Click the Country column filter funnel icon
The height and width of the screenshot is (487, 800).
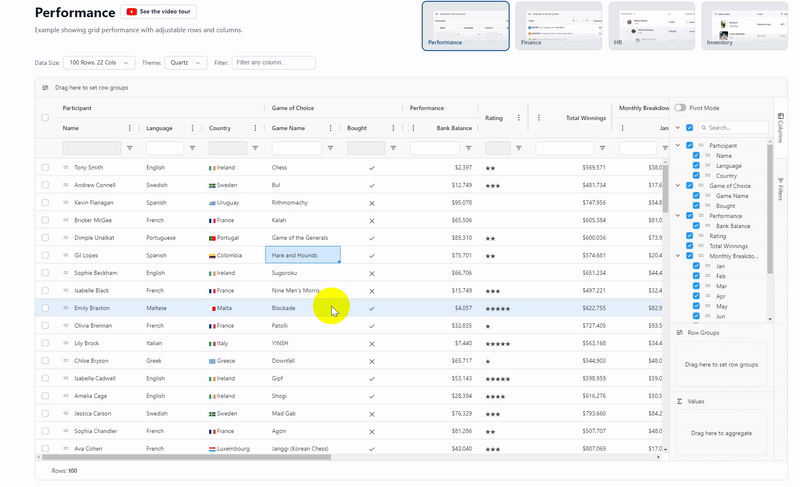click(255, 148)
